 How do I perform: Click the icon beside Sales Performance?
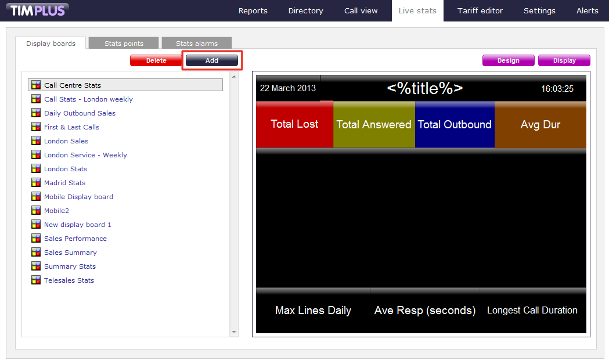click(x=36, y=239)
